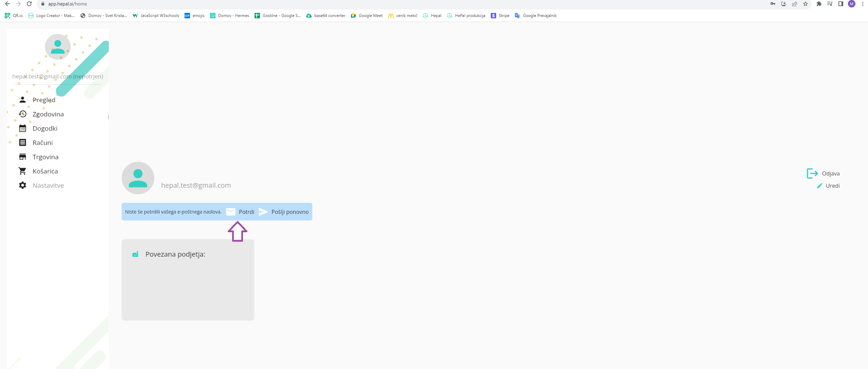868x369 pixels.
Task: Open the Google Meet bookmark
Action: tap(367, 16)
